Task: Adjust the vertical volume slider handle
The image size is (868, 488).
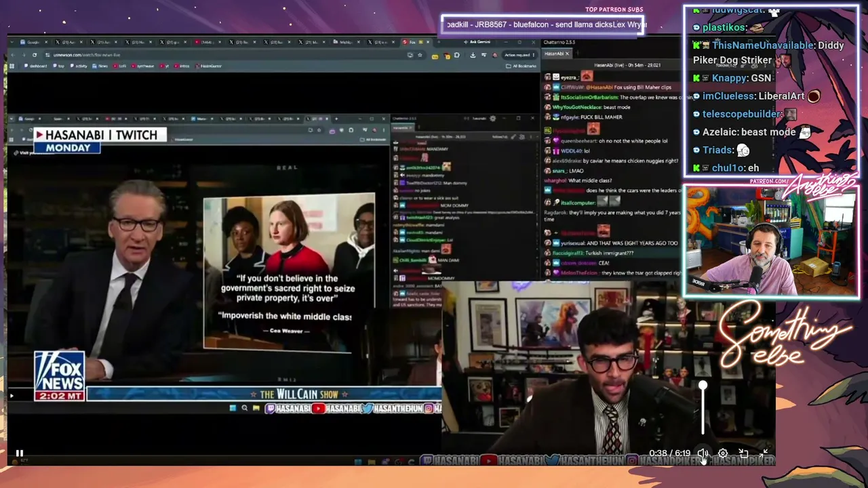Action: (703, 386)
